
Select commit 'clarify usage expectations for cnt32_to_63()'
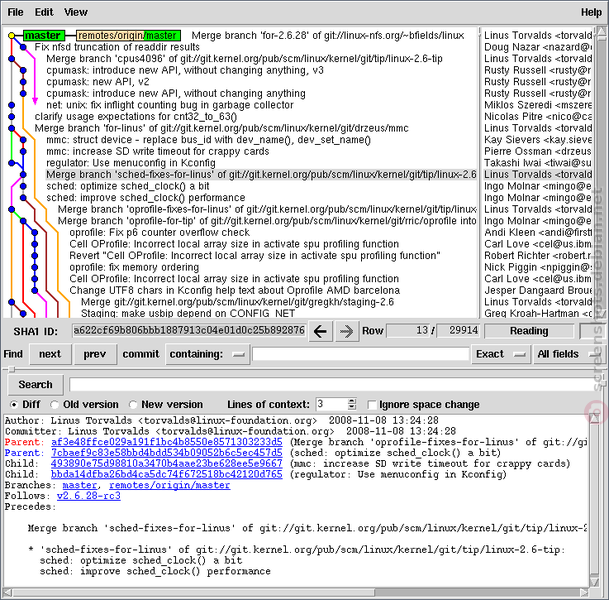(x=136, y=117)
